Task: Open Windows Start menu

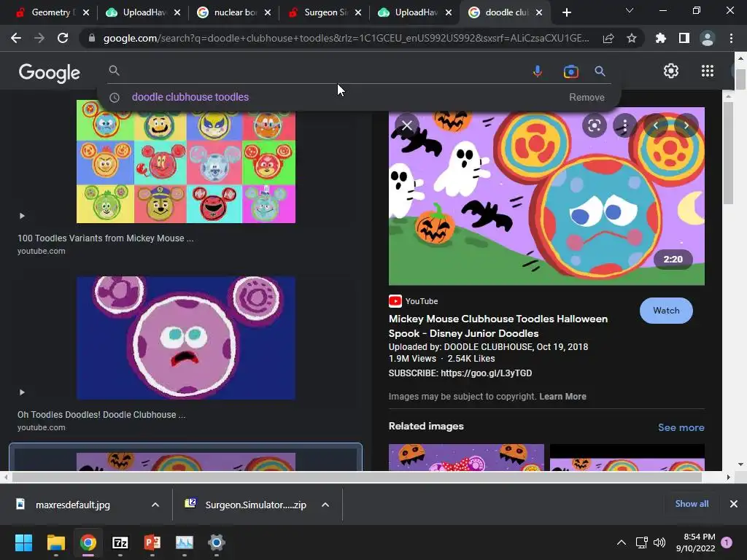Action: pos(23,542)
